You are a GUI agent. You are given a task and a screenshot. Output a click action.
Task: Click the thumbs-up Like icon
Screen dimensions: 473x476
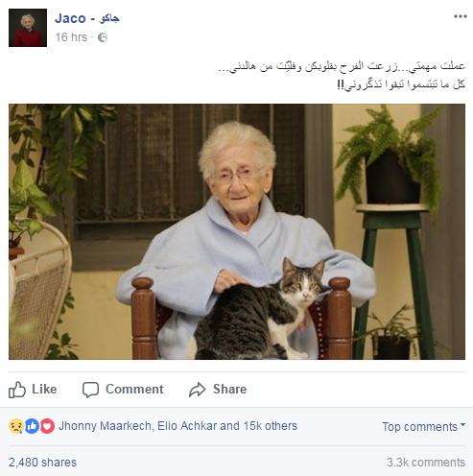point(17,390)
